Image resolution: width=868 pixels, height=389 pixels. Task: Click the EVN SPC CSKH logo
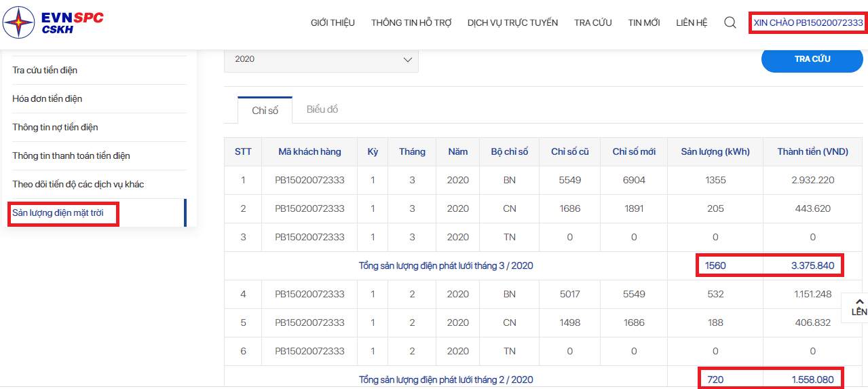pos(53,22)
